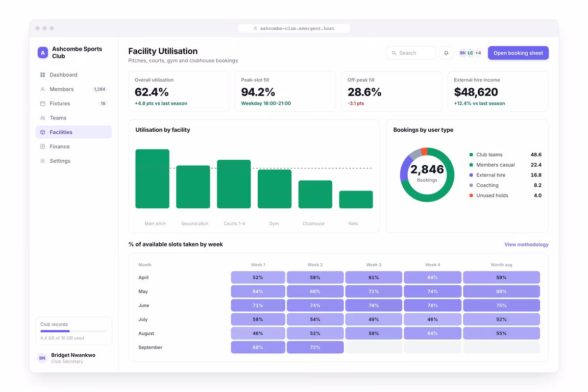Click the Dashboard grid icon
This screenshot has width=588, height=392.
pos(43,75)
